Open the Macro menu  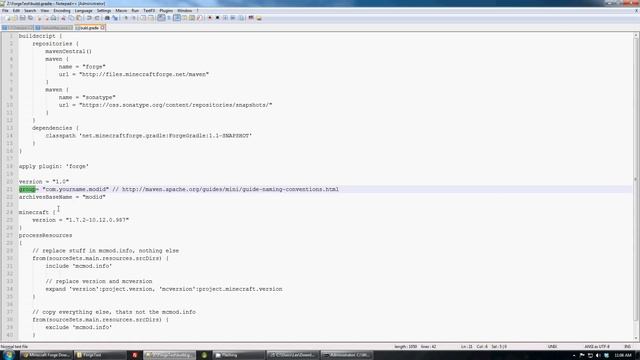[121, 11]
